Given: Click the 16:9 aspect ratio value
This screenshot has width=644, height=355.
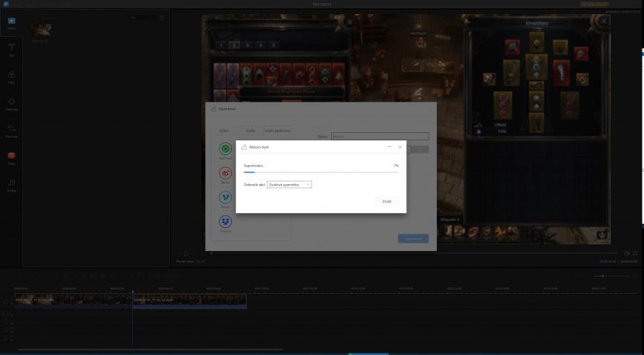Looking at the screenshot, I should pyautogui.click(x=200, y=262).
